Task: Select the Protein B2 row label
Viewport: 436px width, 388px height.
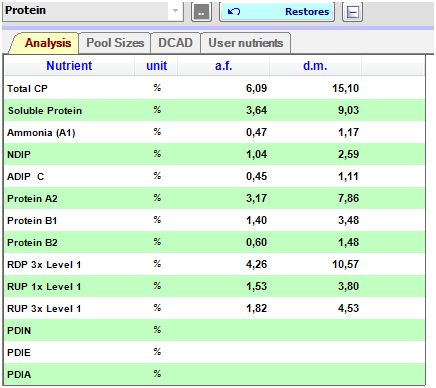Action: pyautogui.click(x=32, y=243)
